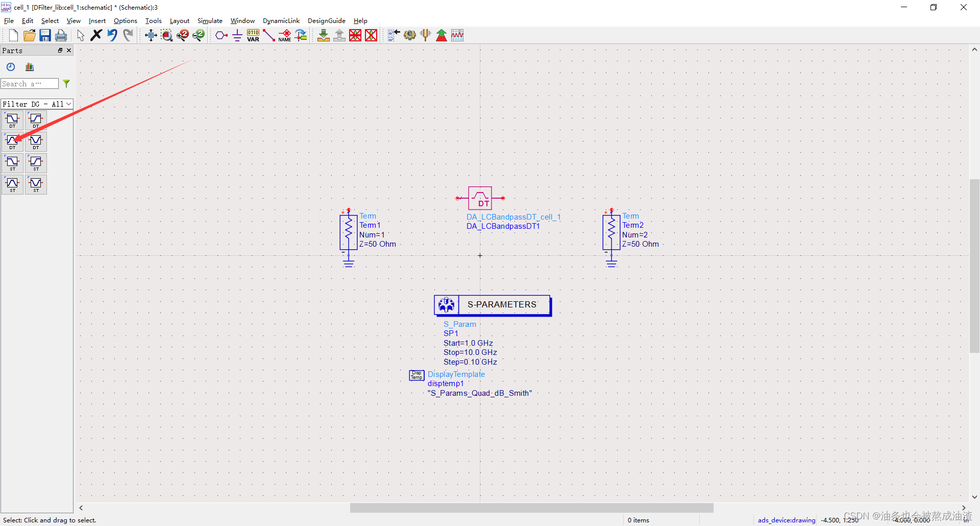Viewport: 980px width, 526px height.
Task: Click the Zoom Out magnifier icon
Action: (198, 35)
